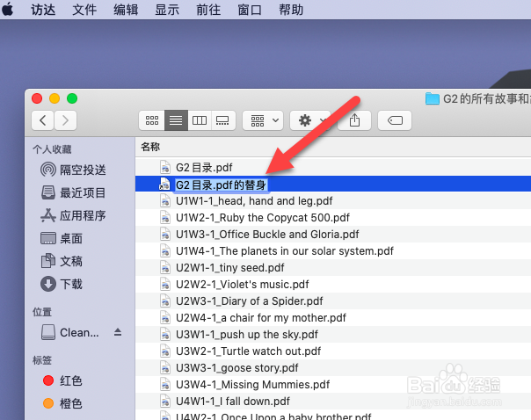Go back with the Finder back arrow
The width and height of the screenshot is (531, 420).
pyautogui.click(x=43, y=120)
